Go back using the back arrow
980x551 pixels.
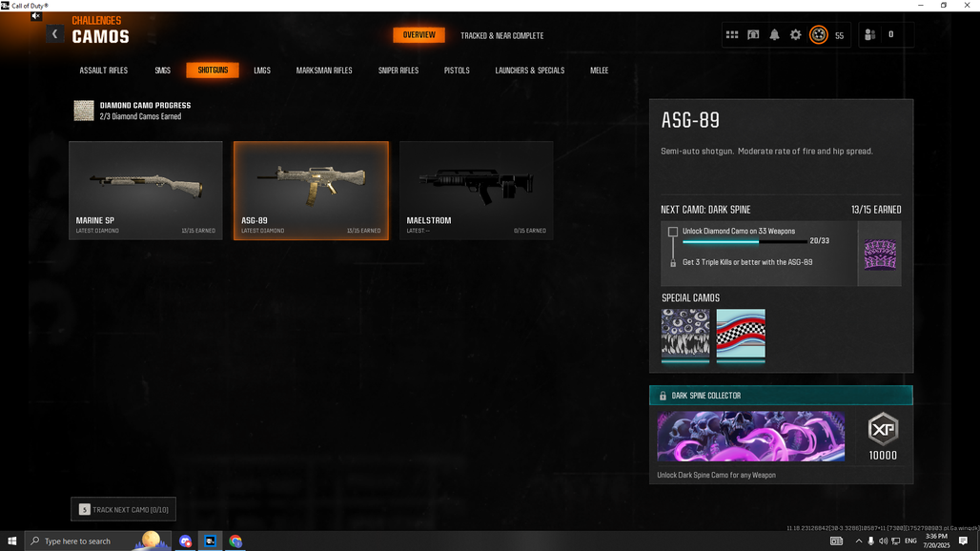[55, 34]
